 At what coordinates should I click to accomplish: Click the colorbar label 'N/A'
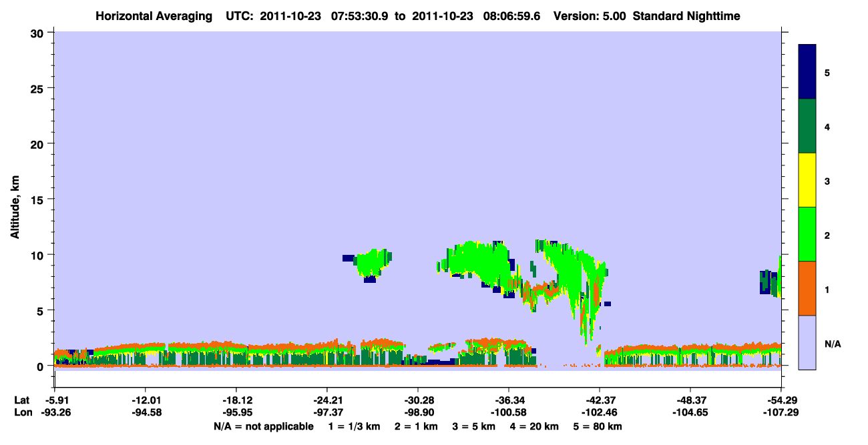tap(832, 344)
